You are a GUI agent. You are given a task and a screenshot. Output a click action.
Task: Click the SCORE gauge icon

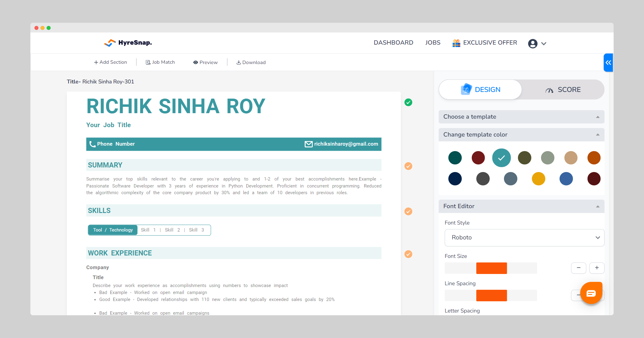click(549, 90)
